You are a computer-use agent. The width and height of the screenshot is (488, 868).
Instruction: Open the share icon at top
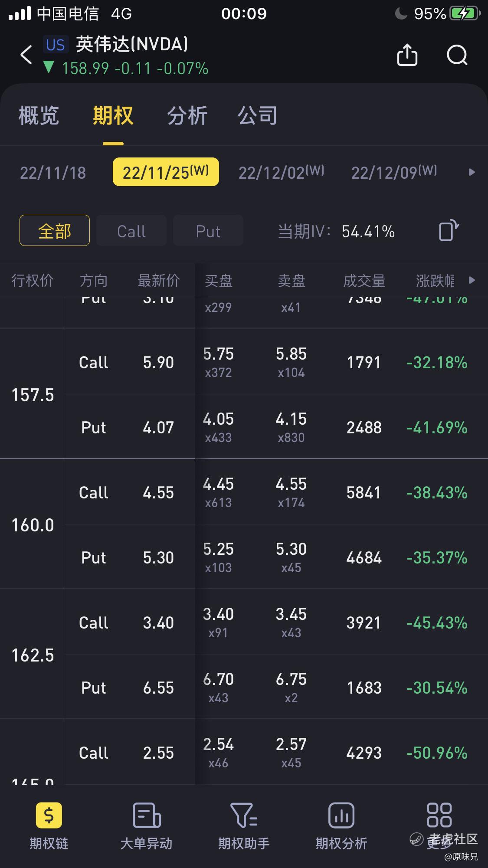pyautogui.click(x=407, y=55)
